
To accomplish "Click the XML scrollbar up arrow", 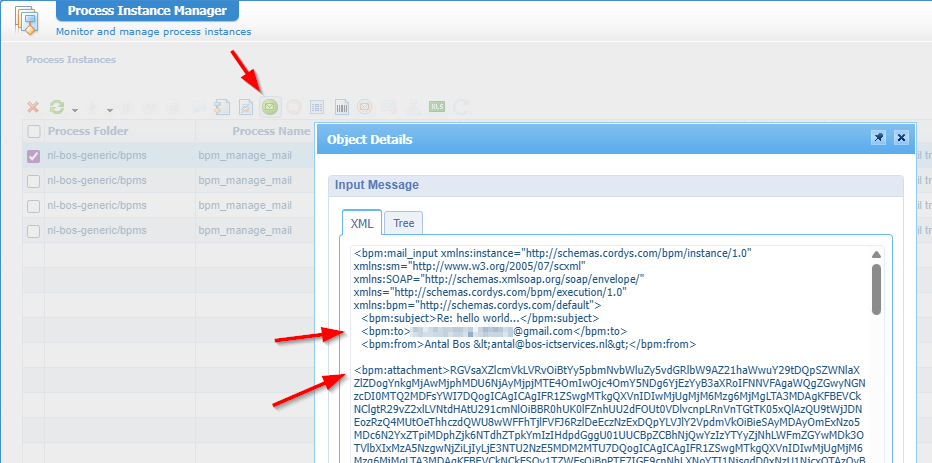I will [x=876, y=255].
